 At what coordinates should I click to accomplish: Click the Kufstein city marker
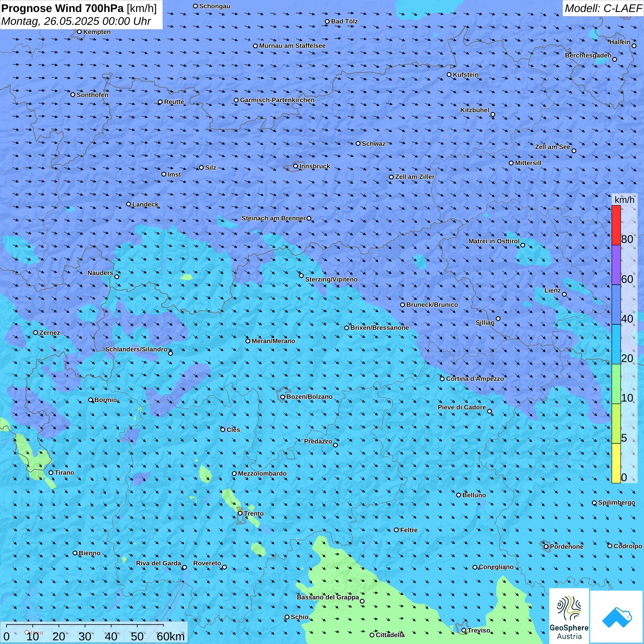(449, 75)
